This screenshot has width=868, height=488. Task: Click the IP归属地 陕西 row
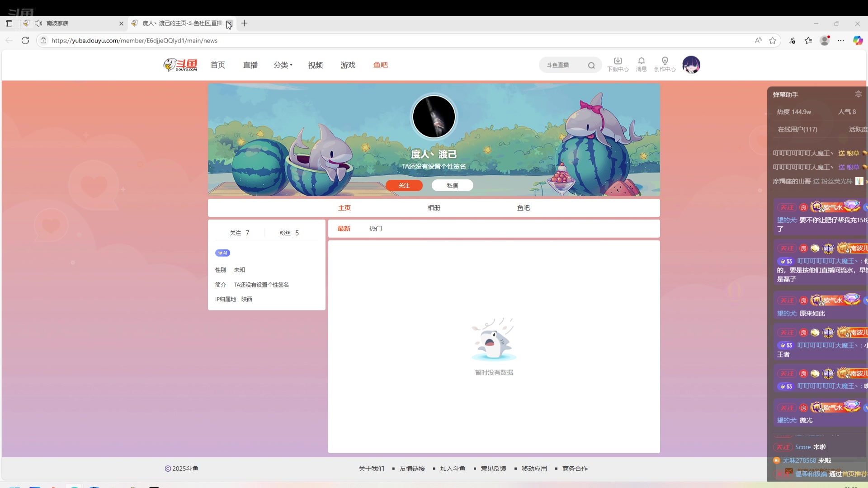(234, 299)
